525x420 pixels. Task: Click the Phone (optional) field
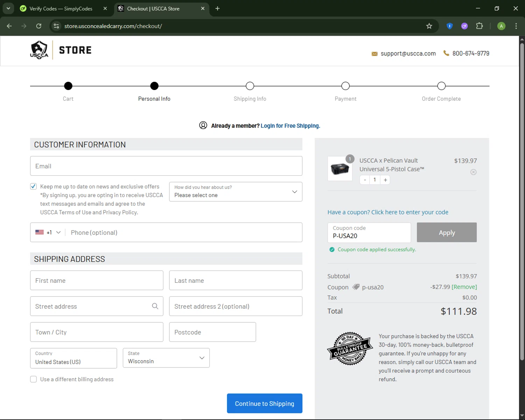(x=183, y=232)
